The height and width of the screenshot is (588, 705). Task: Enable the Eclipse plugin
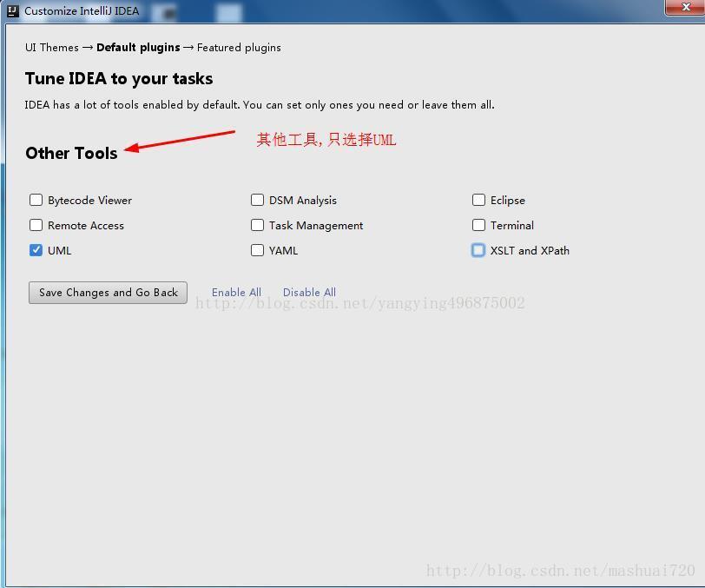[478, 200]
